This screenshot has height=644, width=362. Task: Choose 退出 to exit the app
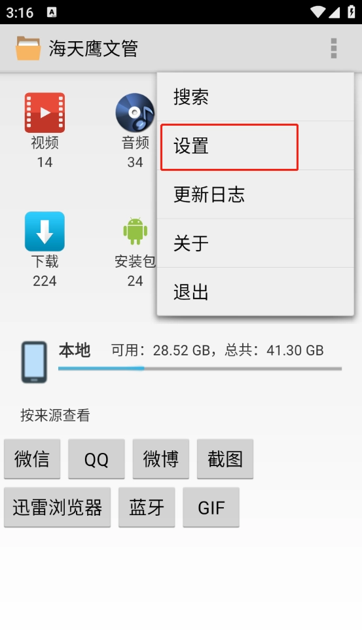click(x=255, y=292)
